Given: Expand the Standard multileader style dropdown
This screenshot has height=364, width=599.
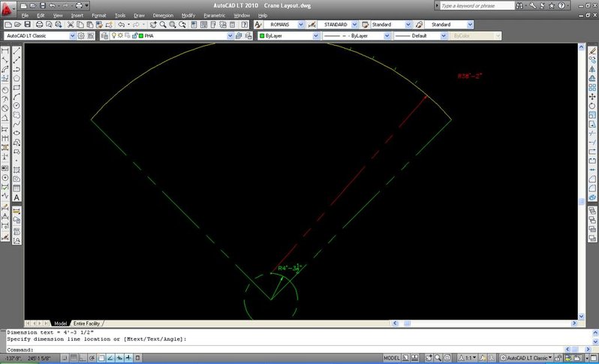Looking at the screenshot, I should (x=470, y=25).
